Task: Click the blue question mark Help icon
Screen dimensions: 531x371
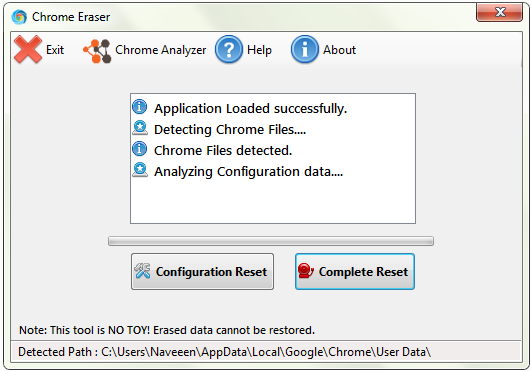Action: tap(229, 49)
